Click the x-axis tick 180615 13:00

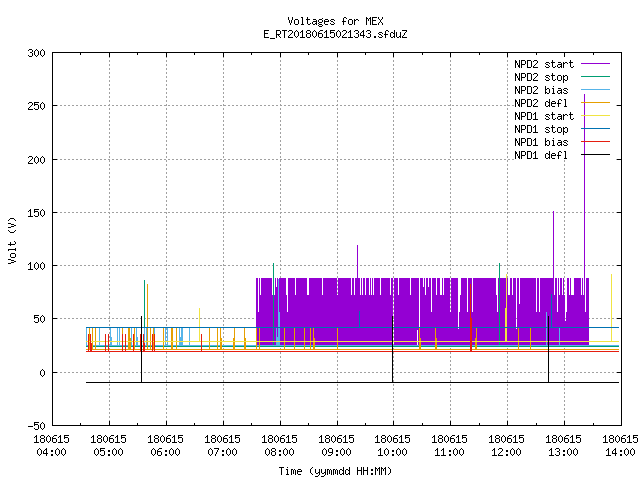[x=564, y=446]
